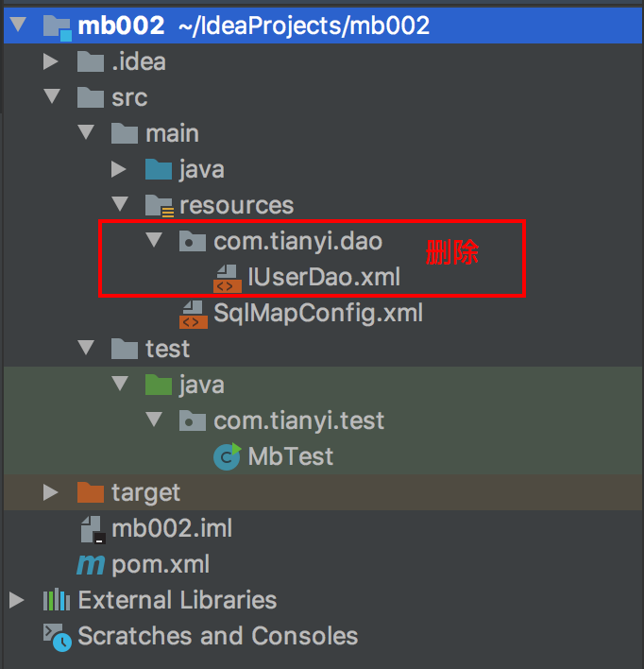Click the Maven pom.xml icon
Screen dimensions: 644x669
91,565
